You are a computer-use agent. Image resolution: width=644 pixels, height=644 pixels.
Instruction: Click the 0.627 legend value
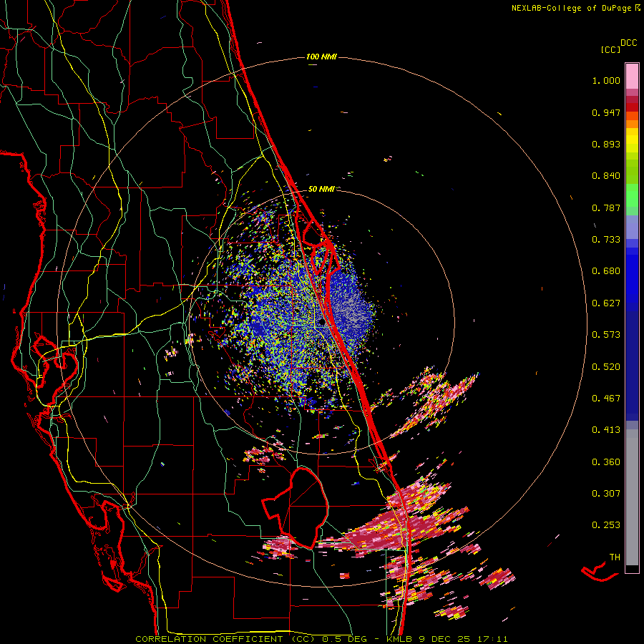[x=606, y=303]
